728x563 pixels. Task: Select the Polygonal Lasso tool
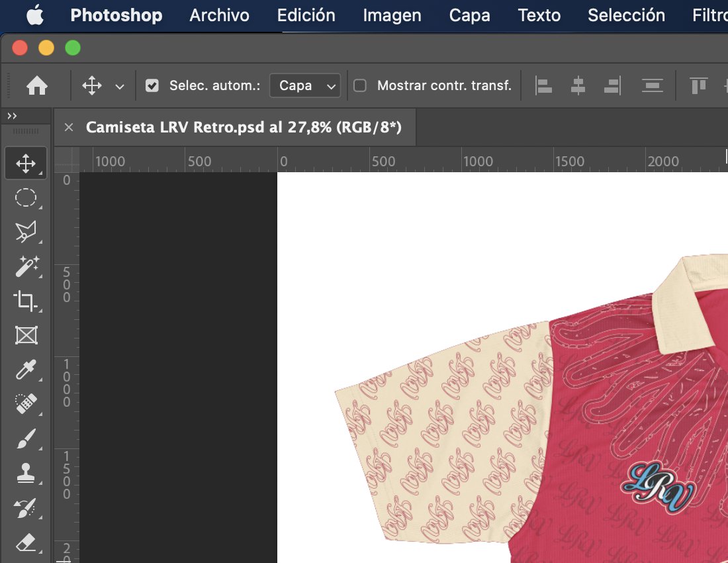pos(26,232)
